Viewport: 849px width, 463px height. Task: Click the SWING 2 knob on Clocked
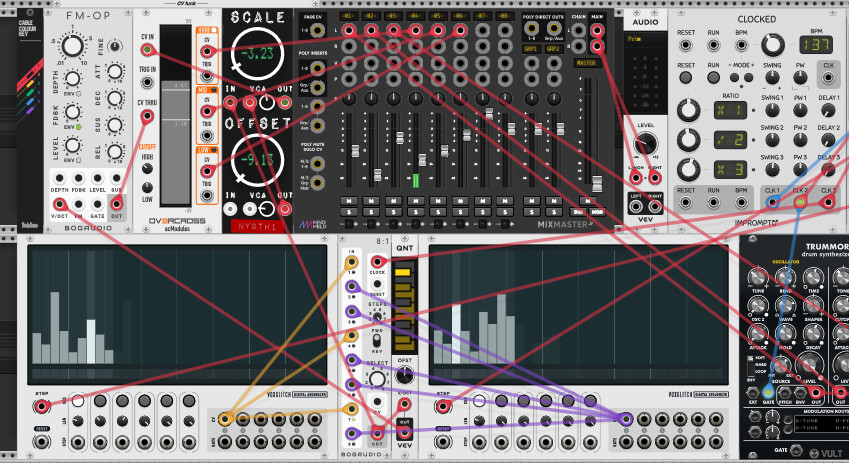click(x=772, y=140)
